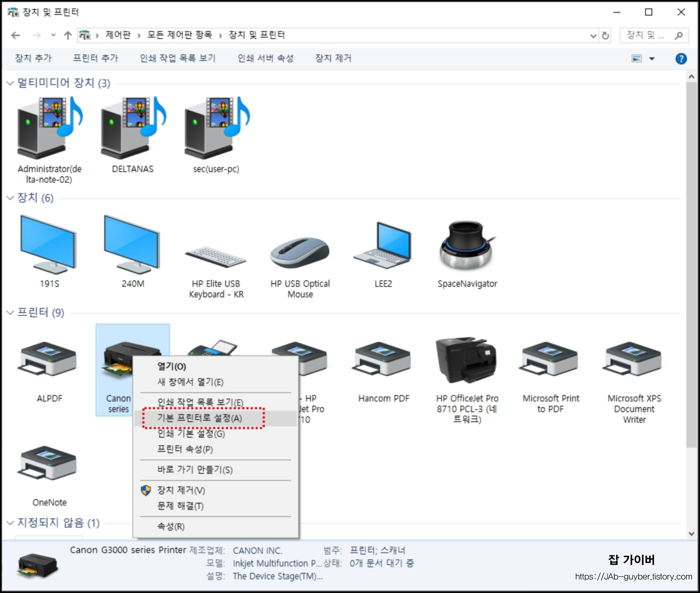The height and width of the screenshot is (593, 700).
Task: Select the Canon series printer icon
Action: coord(117,360)
